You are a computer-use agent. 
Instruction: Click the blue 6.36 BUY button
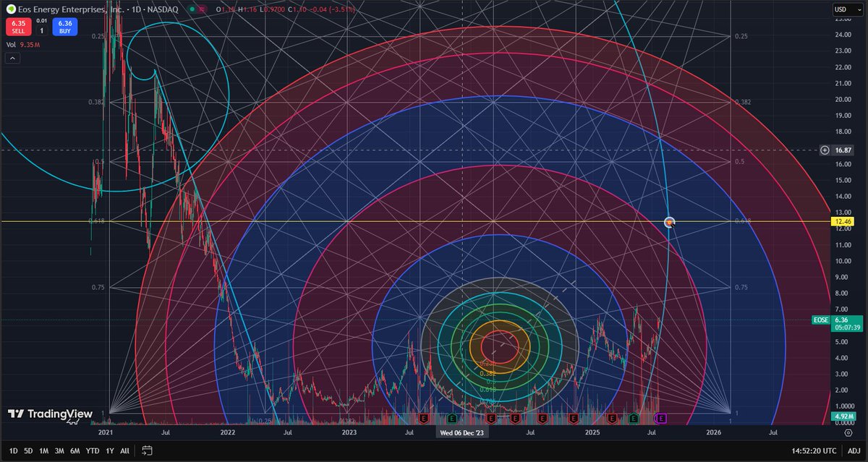coord(64,27)
